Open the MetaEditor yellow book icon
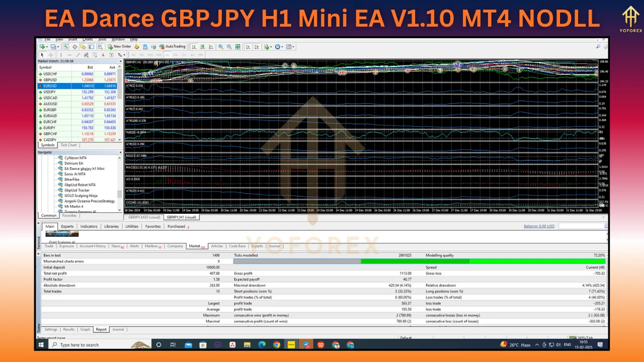Viewport: 644px width, 362px height. (x=137, y=46)
